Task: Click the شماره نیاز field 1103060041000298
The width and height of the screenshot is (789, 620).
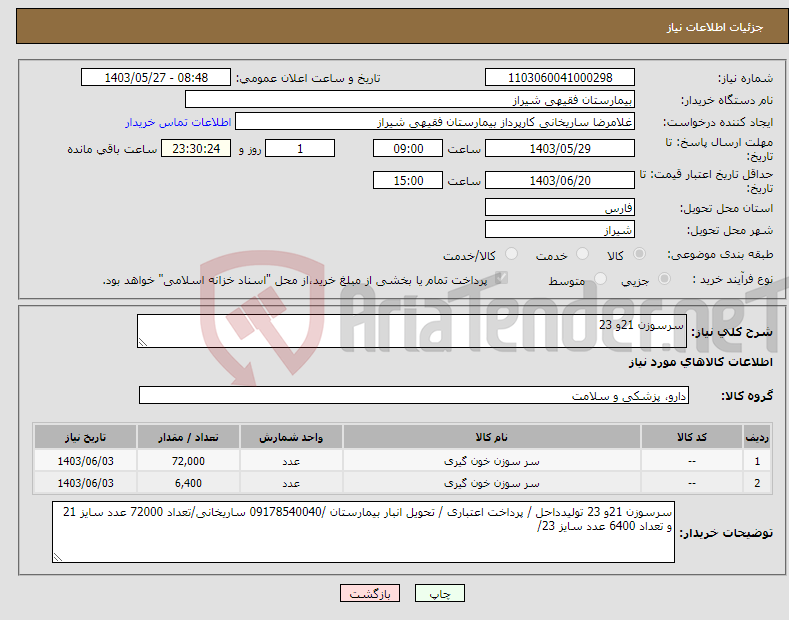Action: pos(560,78)
